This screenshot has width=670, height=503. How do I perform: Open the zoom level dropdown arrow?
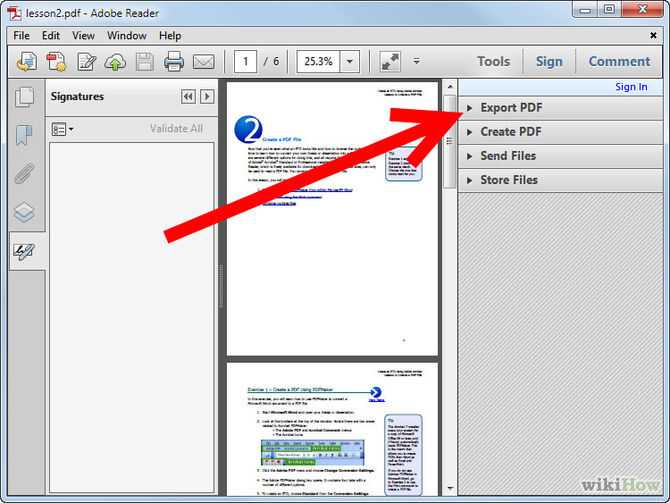tap(350, 62)
